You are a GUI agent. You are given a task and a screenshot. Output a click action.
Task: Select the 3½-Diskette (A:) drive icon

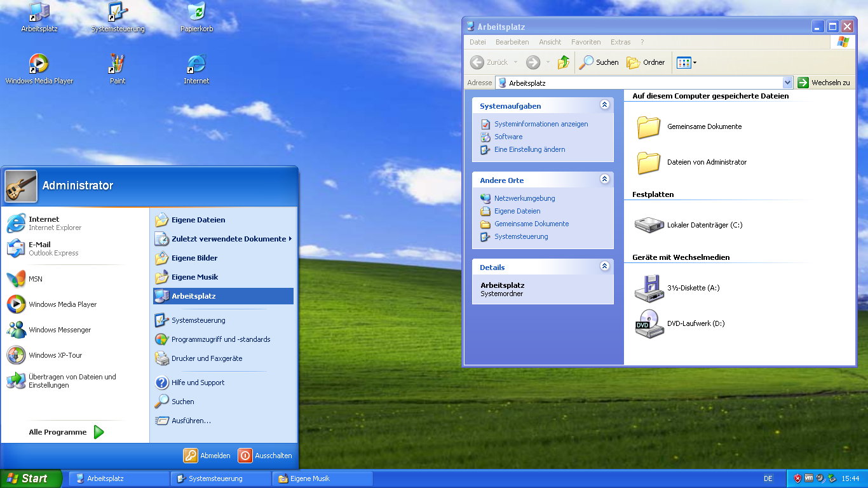pyautogui.click(x=649, y=288)
